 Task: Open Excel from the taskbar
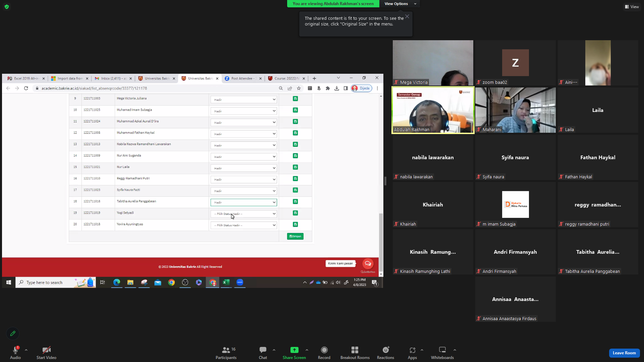pos(226,283)
